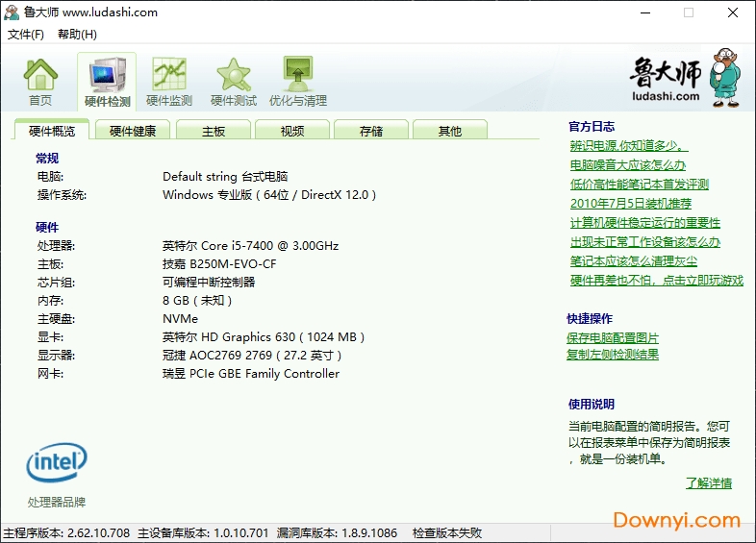The height and width of the screenshot is (543, 756).
Task: Click 复制左侧检测结果 quick action
Action: [x=613, y=355]
